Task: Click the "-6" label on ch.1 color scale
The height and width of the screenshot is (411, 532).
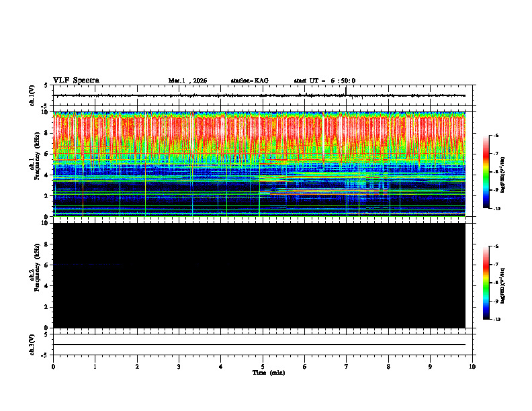Action: click(x=496, y=135)
